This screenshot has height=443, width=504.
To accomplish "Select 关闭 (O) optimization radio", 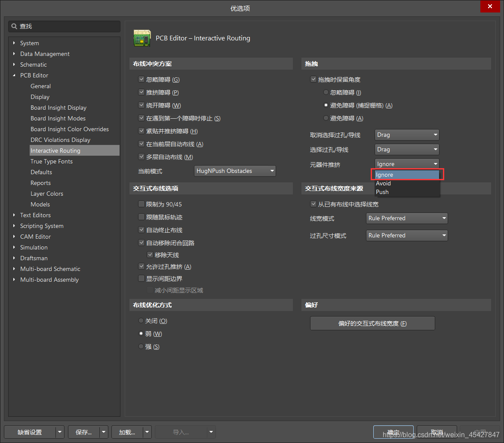I will 141,320.
